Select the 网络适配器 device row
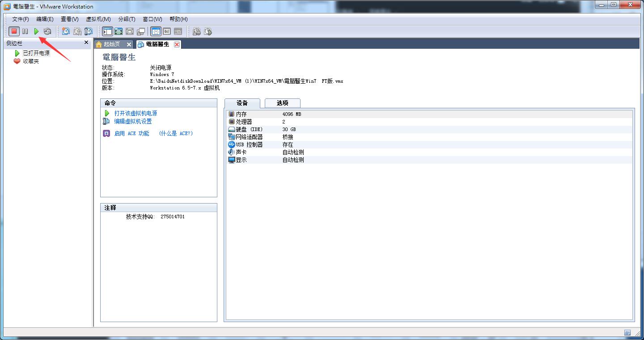 (430, 137)
